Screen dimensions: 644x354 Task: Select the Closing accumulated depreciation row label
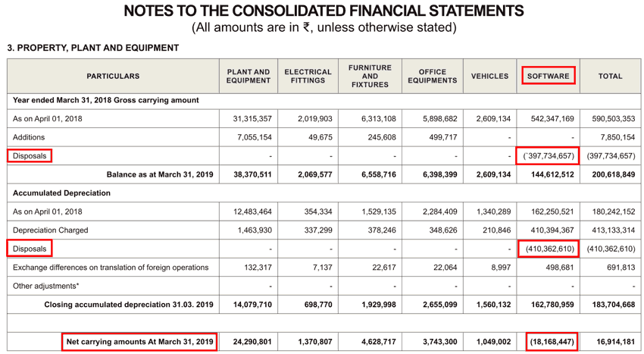[x=129, y=305]
